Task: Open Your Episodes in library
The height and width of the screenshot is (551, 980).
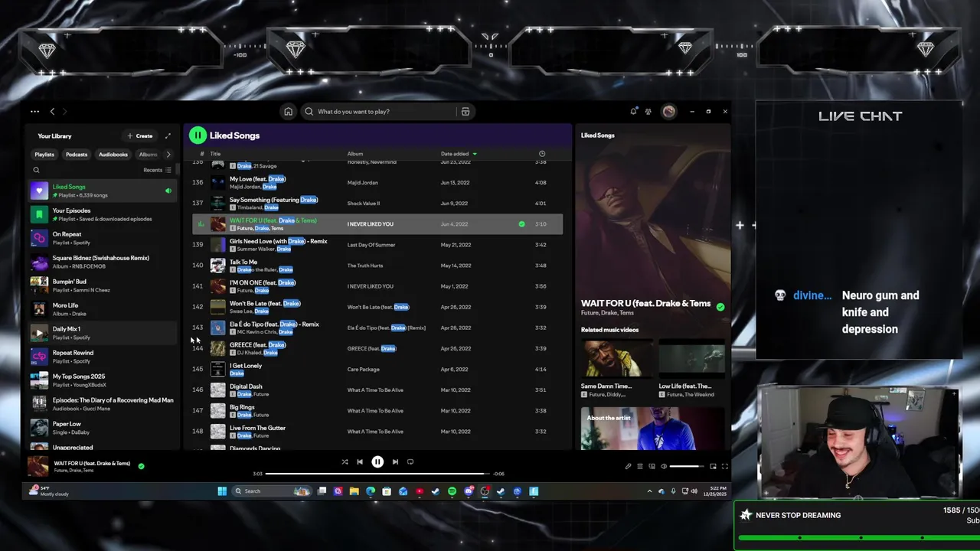Action: point(103,214)
